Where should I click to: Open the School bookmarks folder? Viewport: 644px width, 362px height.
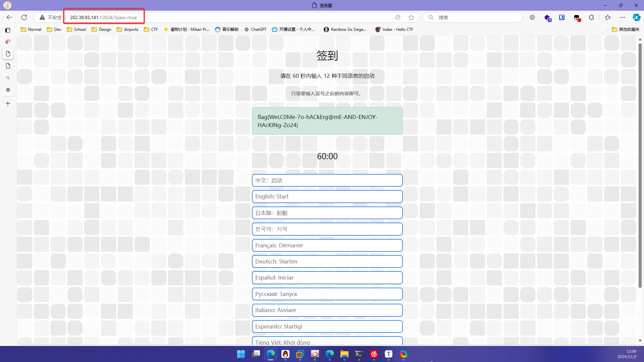[x=76, y=29]
